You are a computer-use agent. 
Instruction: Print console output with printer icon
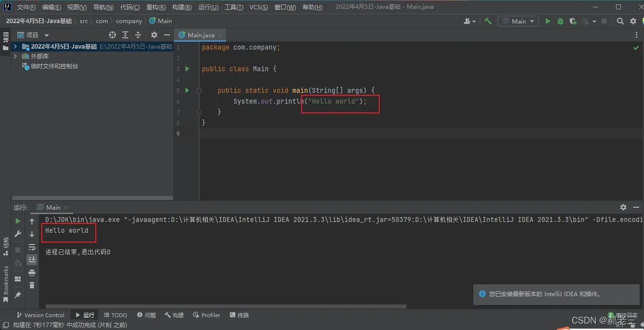[32, 273]
